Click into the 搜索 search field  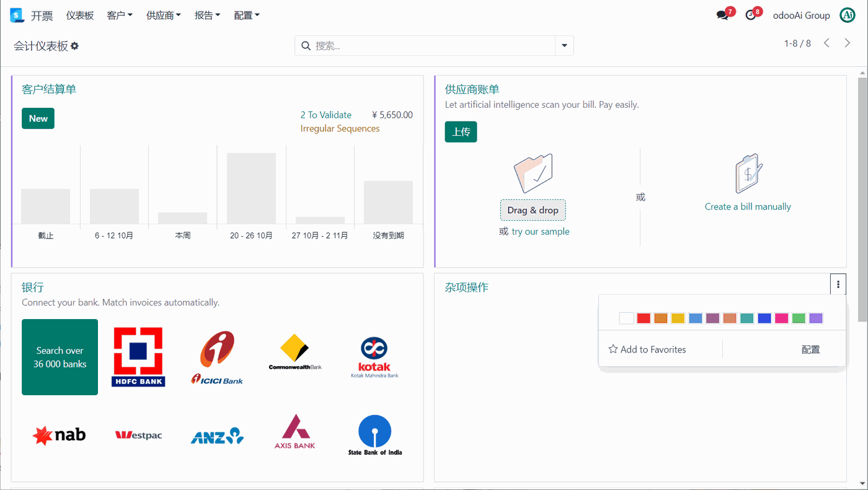point(433,46)
